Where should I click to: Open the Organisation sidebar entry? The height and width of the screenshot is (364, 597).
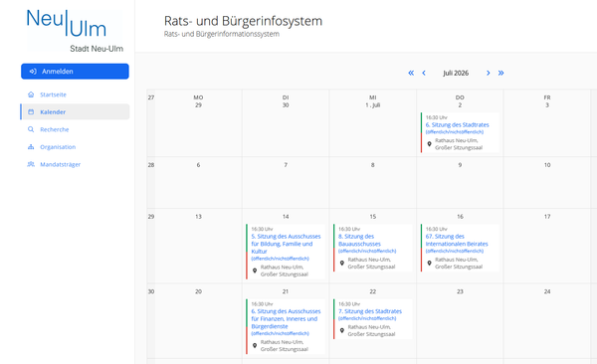click(x=58, y=147)
